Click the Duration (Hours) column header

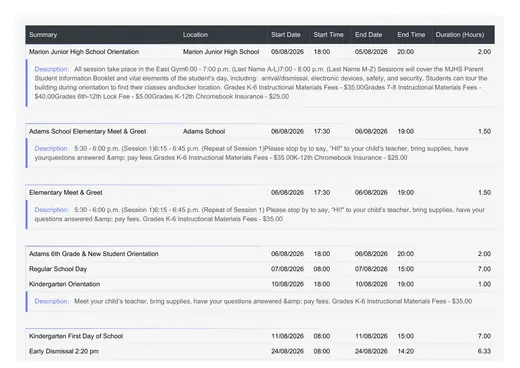coord(460,35)
